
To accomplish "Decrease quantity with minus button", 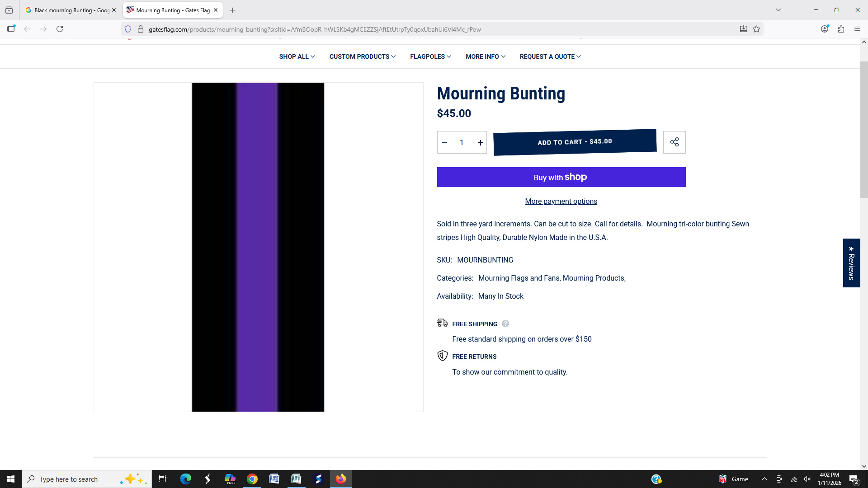I will [444, 143].
